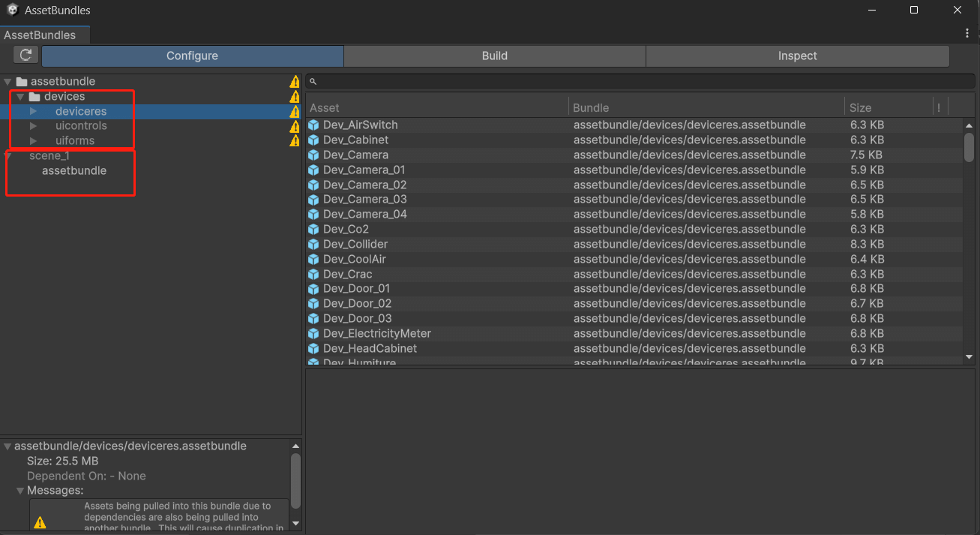Viewport: 980px width, 535px height.
Task: Open the three-dot window options menu
Action: [967, 34]
